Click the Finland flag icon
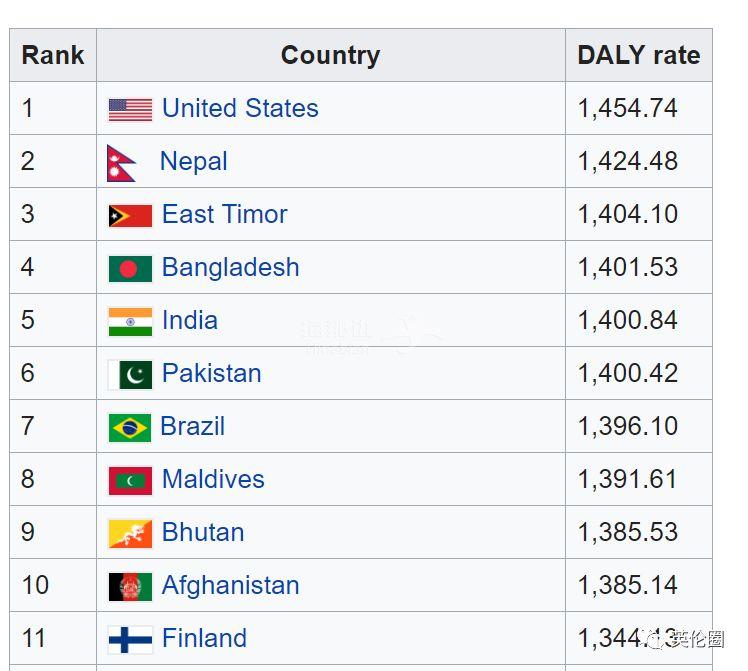This screenshot has width=748, height=671. 130,640
